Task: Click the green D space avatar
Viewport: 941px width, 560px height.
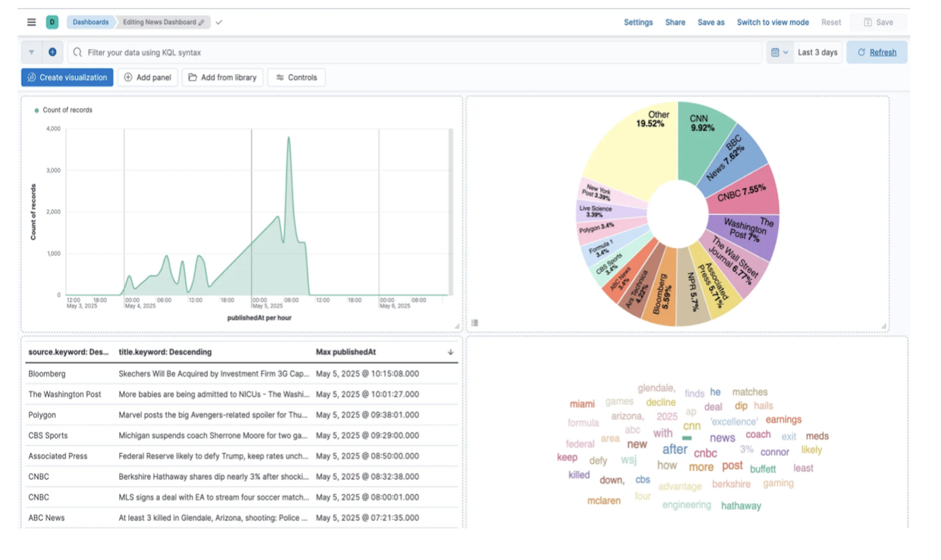Action: (52, 22)
